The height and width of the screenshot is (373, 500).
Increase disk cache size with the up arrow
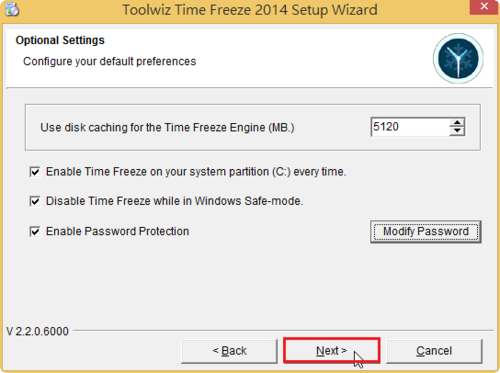457,123
